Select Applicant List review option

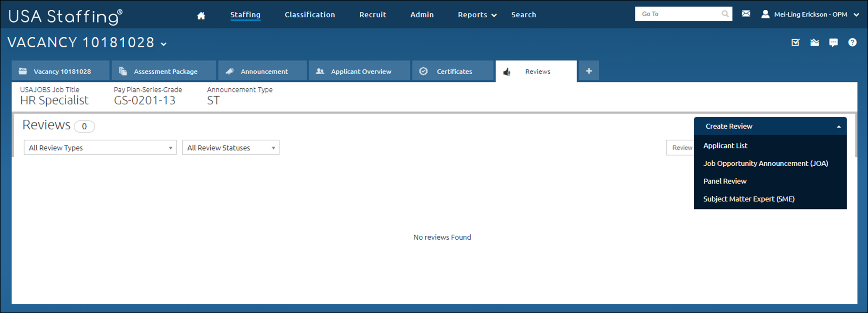point(725,146)
